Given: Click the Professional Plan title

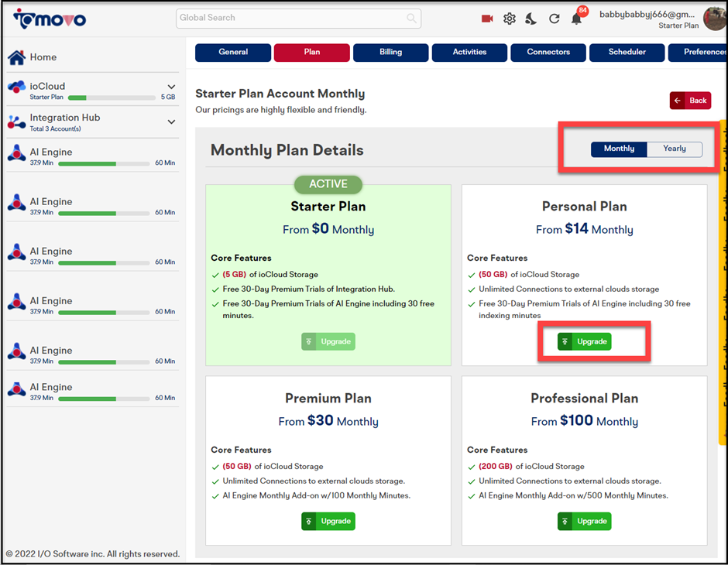Looking at the screenshot, I should pyautogui.click(x=585, y=398).
